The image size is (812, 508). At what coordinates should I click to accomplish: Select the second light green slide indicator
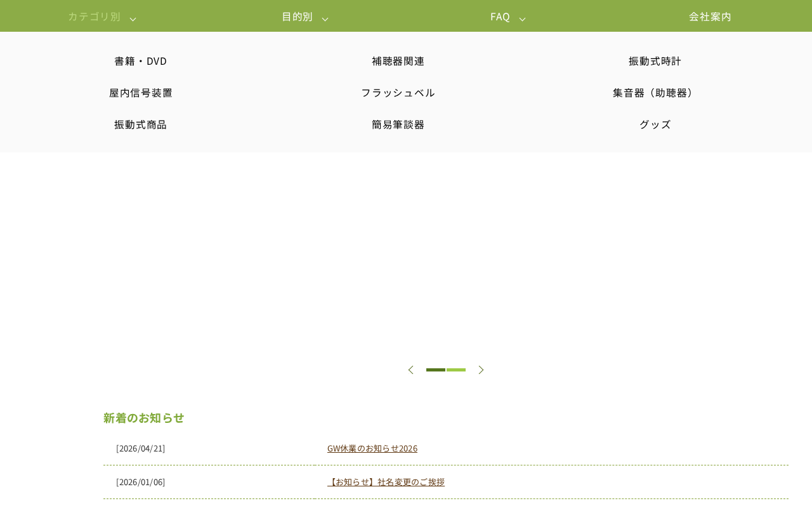click(x=456, y=370)
